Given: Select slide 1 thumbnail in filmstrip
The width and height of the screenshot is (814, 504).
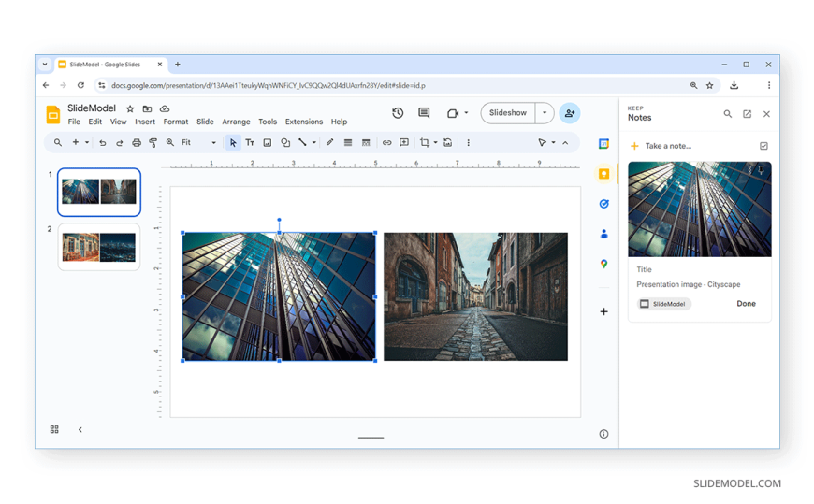Looking at the screenshot, I should pyautogui.click(x=98, y=192).
